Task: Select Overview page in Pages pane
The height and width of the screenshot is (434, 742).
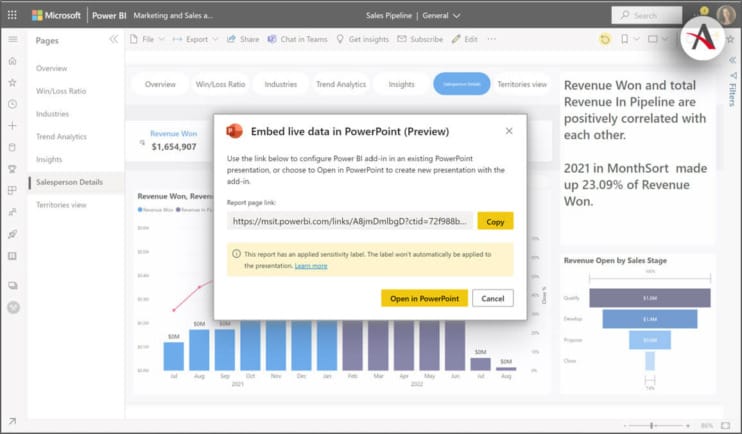Action: pos(52,68)
